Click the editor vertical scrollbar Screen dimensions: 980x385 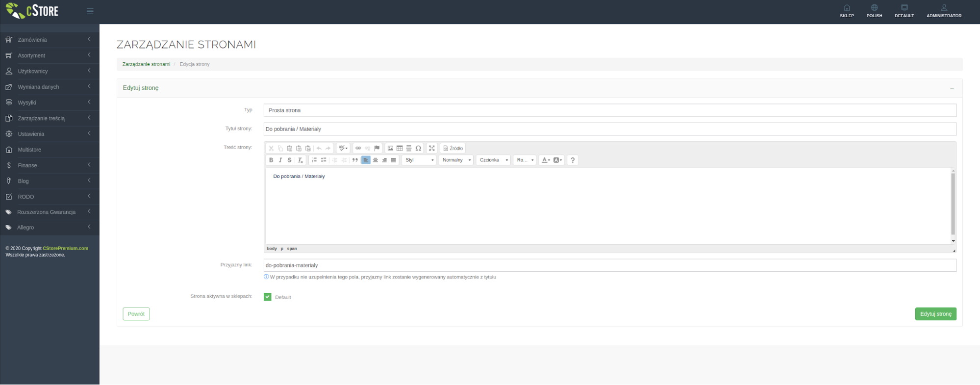coord(953,204)
